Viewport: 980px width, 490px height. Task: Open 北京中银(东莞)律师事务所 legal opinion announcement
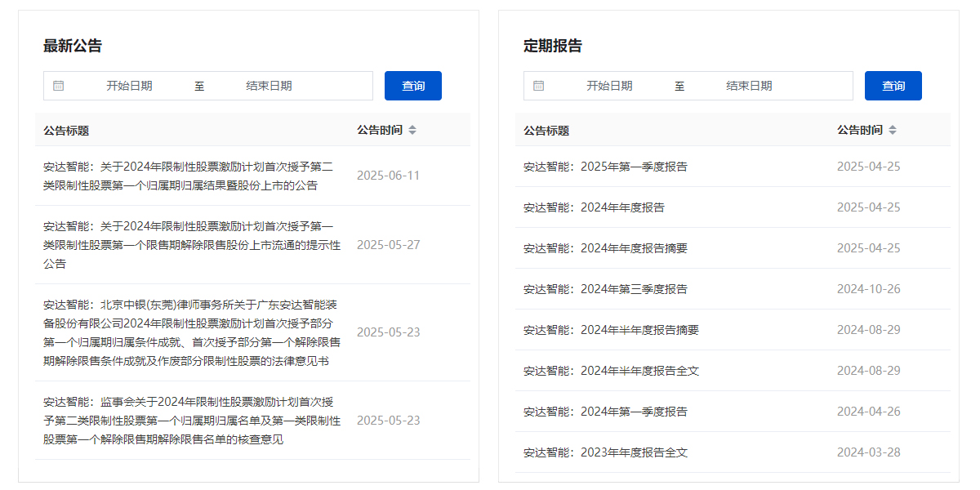(192, 332)
